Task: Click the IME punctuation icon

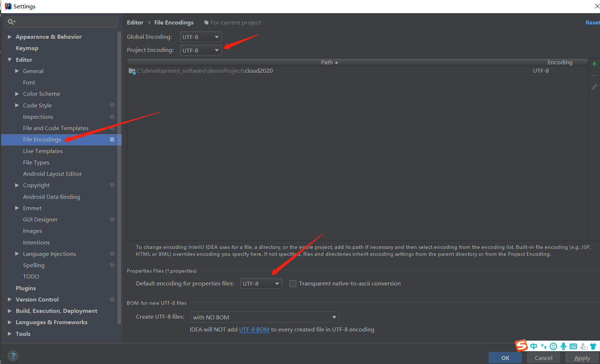Action: pyautogui.click(x=544, y=346)
